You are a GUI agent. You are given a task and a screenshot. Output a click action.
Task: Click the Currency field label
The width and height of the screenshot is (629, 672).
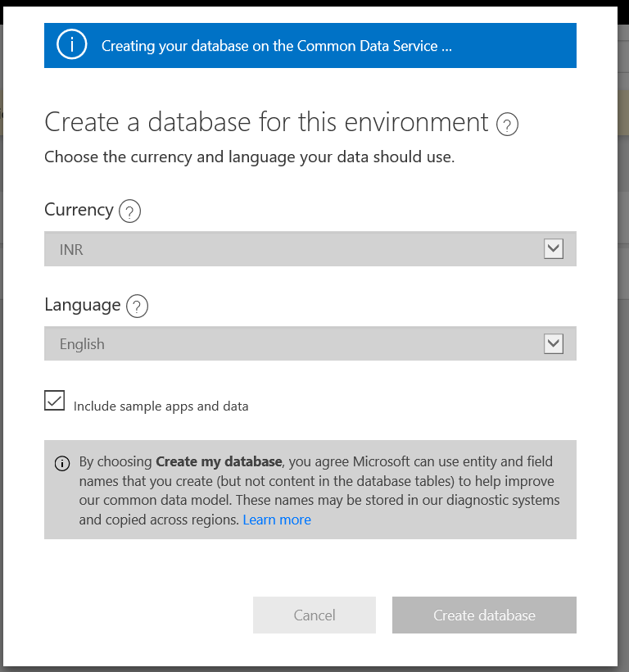tap(79, 210)
